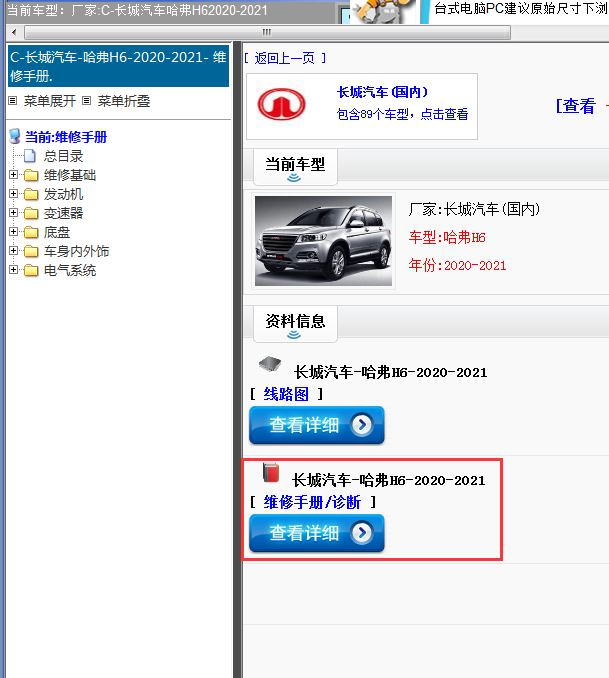The height and width of the screenshot is (678, 609).
Task: Expand the 底盘 folder node
Action: pyautogui.click(x=13, y=232)
